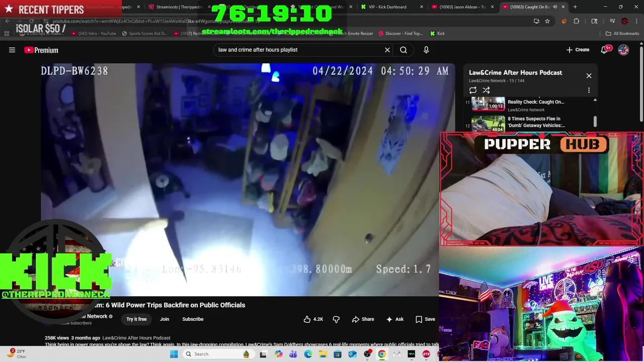Open playlist three-dot options menu
Image resolution: width=644 pixels, height=362 pixels.
coord(589,90)
